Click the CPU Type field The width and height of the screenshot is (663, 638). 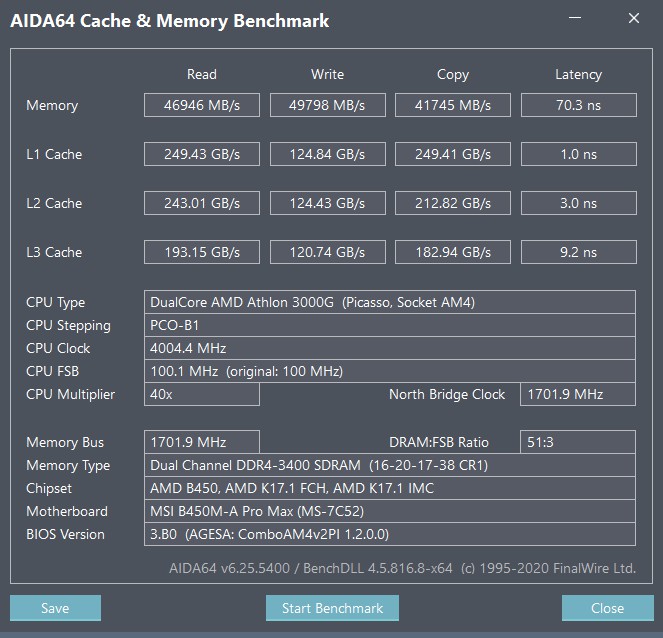pos(390,302)
